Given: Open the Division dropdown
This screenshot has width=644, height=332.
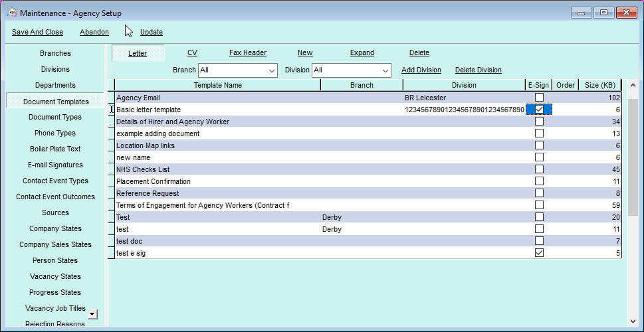Looking at the screenshot, I should click(351, 70).
